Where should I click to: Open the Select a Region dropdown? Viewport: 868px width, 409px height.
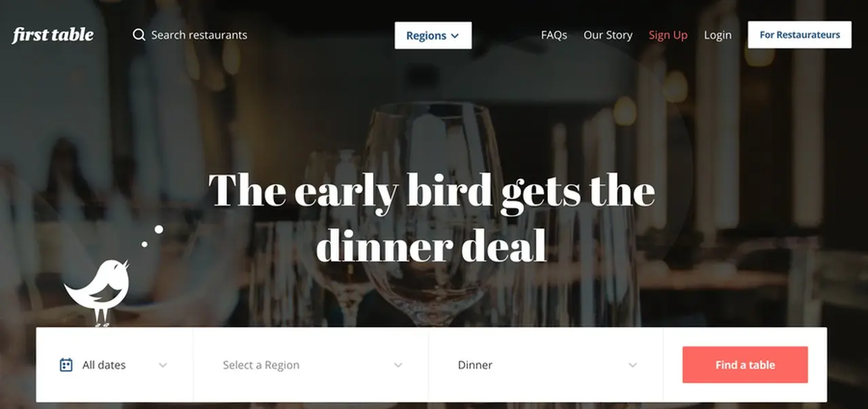pos(311,365)
